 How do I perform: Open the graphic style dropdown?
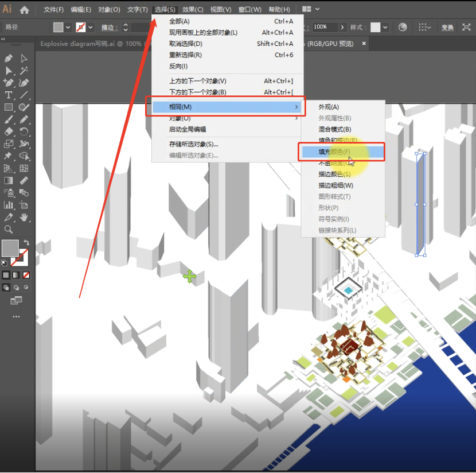385,28
